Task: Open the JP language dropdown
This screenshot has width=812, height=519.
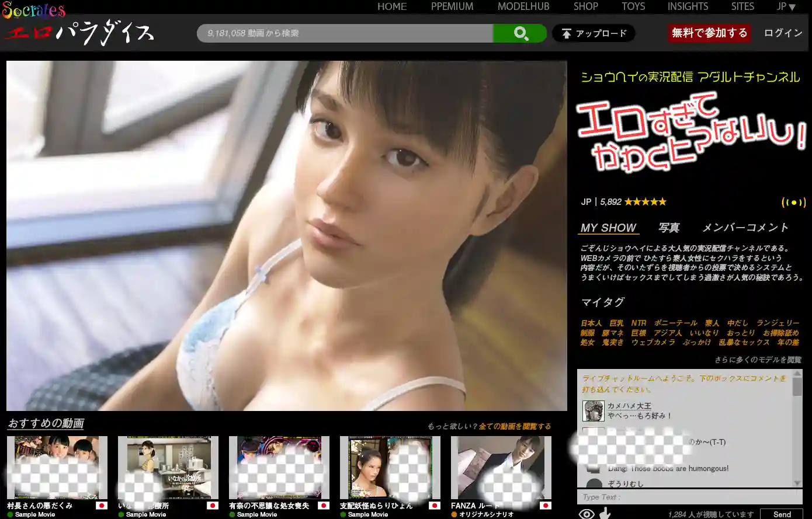Action: pyautogui.click(x=786, y=6)
